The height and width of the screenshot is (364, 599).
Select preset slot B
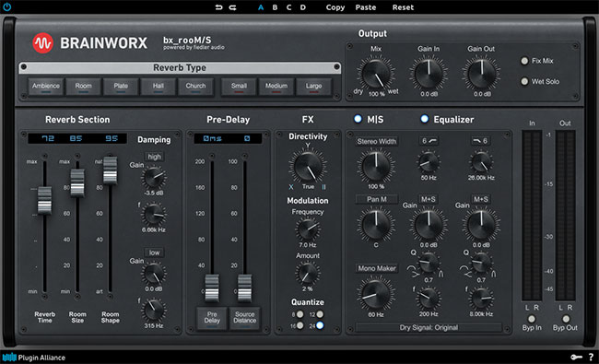coord(275,7)
